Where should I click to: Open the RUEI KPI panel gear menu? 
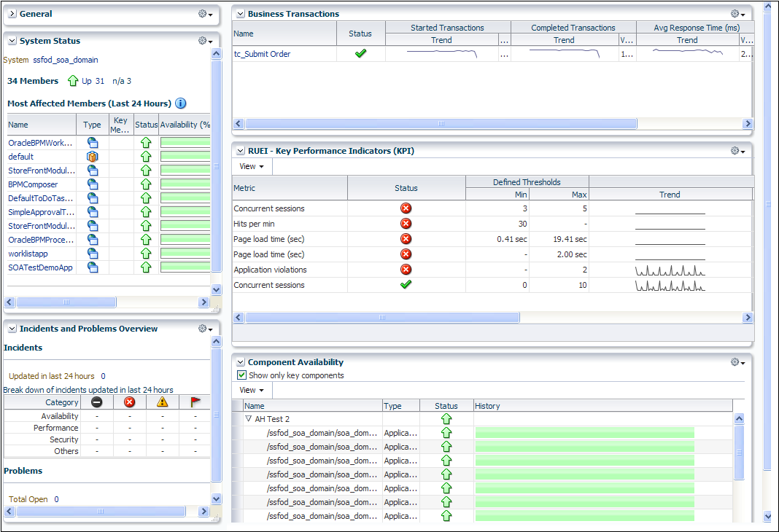coord(737,151)
